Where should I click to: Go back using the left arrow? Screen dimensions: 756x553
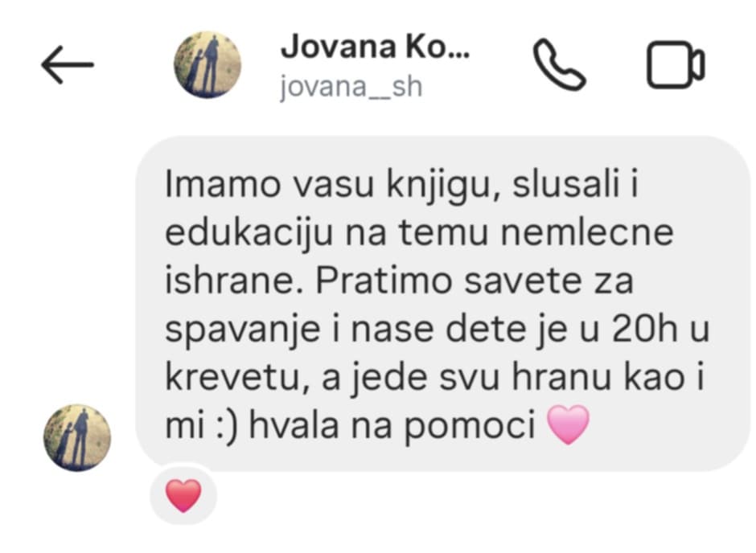click(x=68, y=64)
